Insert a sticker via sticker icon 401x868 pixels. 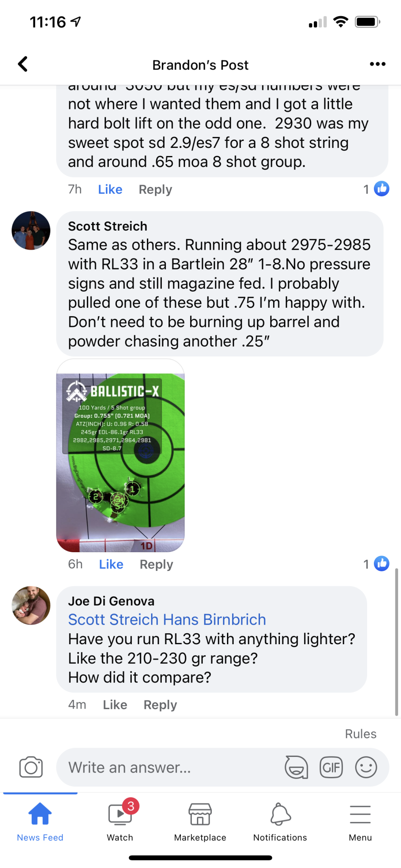pos(296,767)
